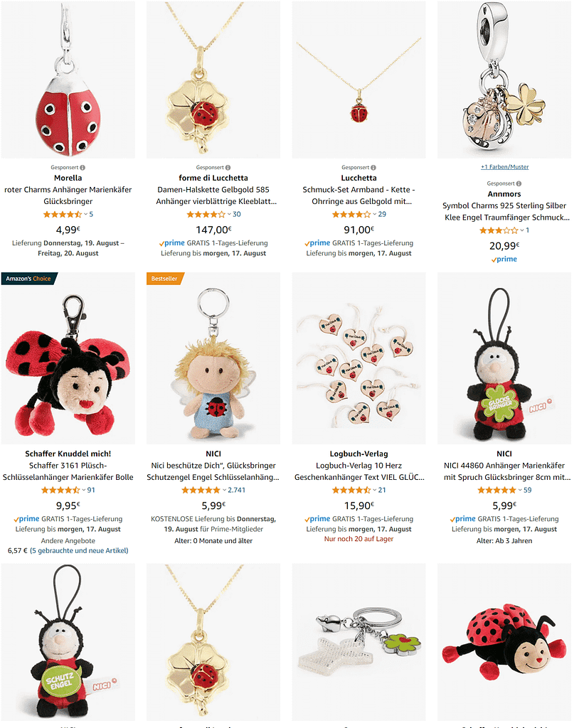
Task: Open the 5 gebrauchte und neue Artikel link
Action: point(79,551)
